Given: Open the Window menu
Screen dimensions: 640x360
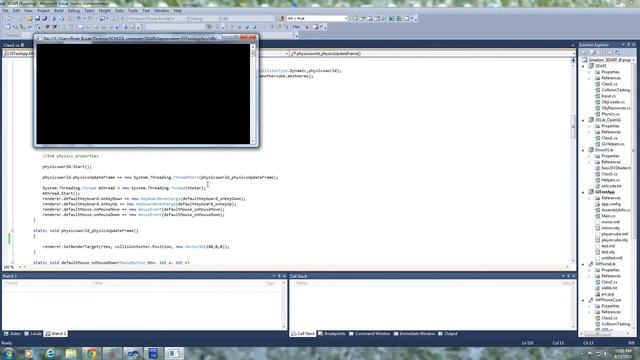Looking at the screenshot, I should [162, 11].
